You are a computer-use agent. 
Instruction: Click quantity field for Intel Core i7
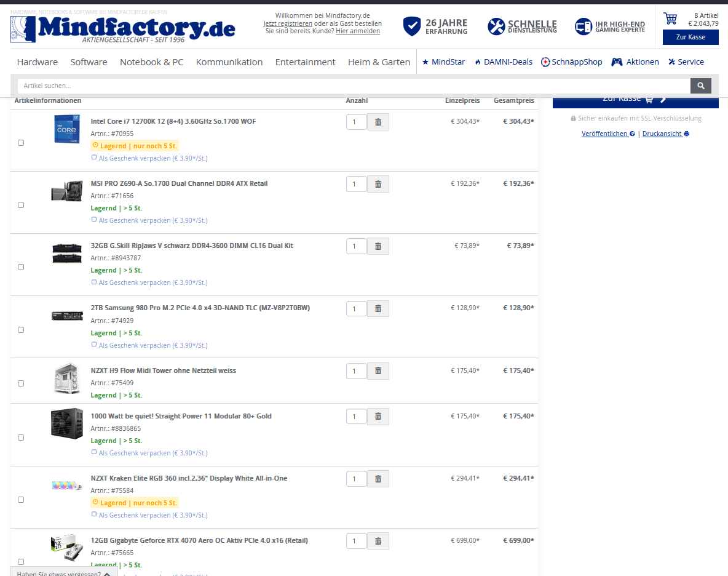pos(357,122)
